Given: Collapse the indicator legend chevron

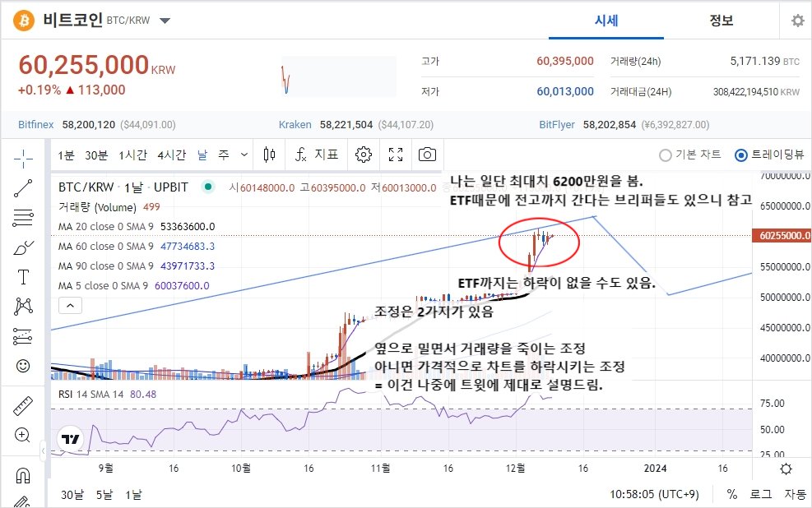Looking at the screenshot, I should tap(71, 306).
